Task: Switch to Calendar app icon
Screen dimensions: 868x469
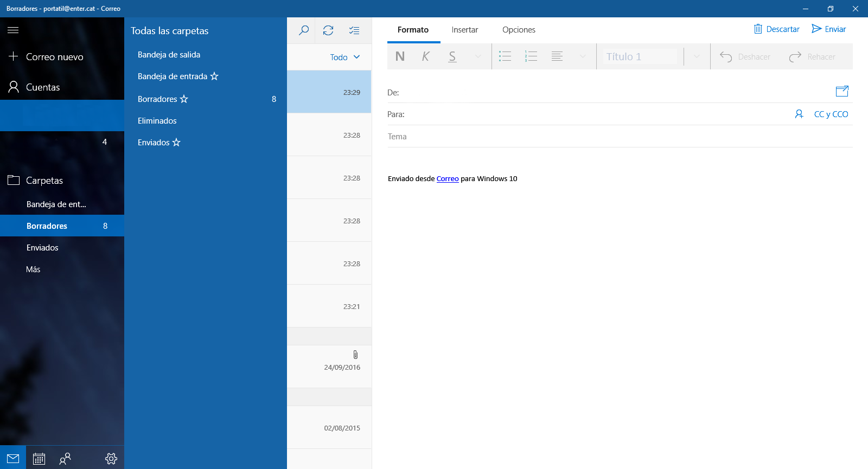Action: tap(39, 459)
